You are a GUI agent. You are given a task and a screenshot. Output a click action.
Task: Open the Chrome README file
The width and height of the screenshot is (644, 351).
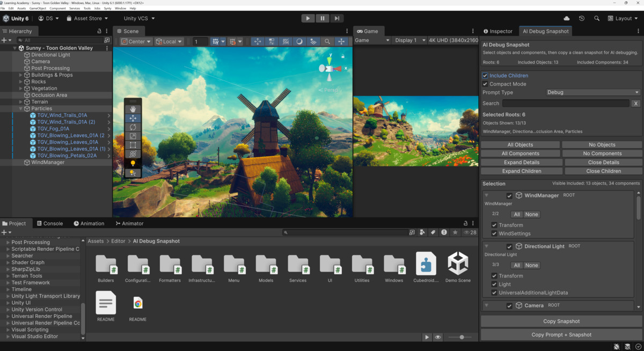click(x=138, y=307)
